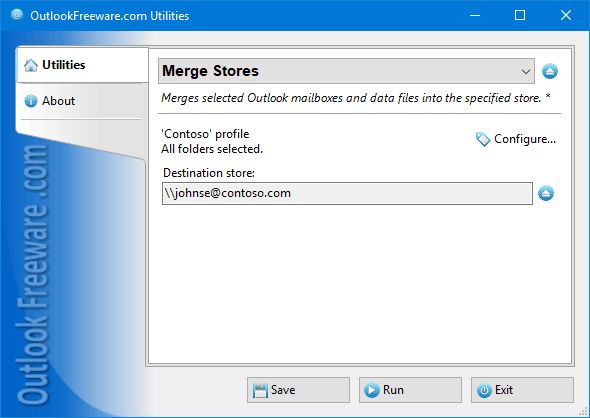Click the window resize grip corner

click(x=584, y=412)
